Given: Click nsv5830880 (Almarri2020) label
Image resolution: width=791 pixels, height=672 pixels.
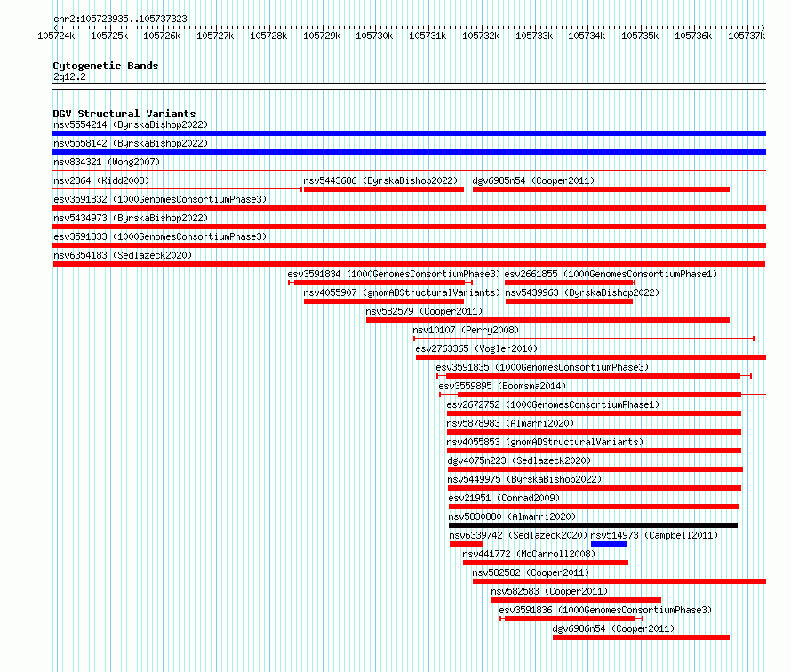Looking at the screenshot, I should 512,516.
